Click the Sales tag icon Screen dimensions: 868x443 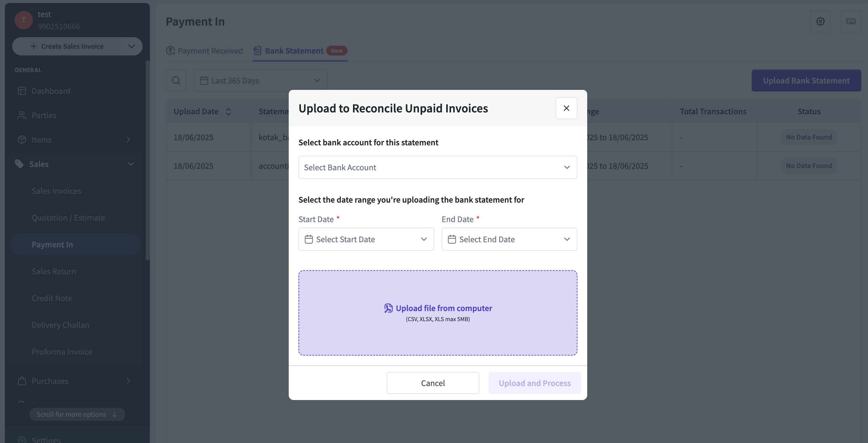click(19, 164)
